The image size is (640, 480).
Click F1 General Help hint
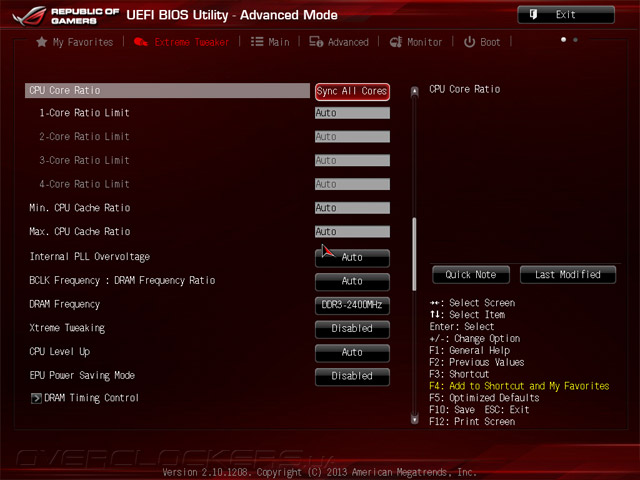click(x=469, y=351)
